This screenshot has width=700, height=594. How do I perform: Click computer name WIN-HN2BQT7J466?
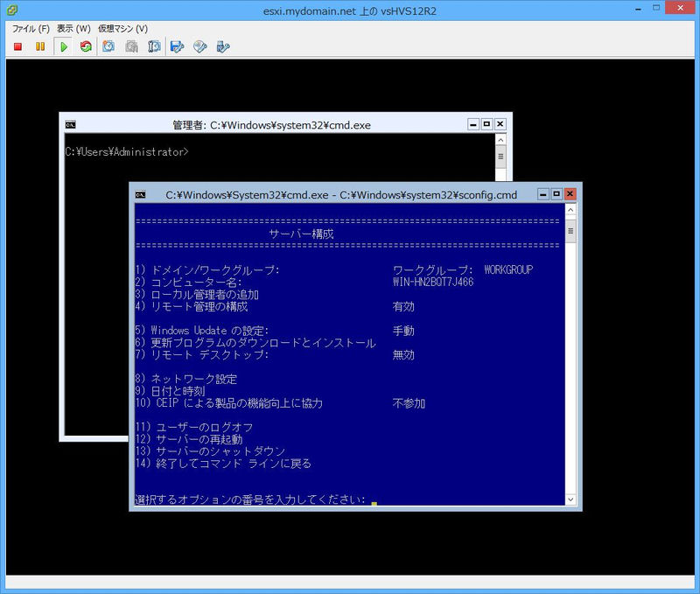[x=433, y=282]
